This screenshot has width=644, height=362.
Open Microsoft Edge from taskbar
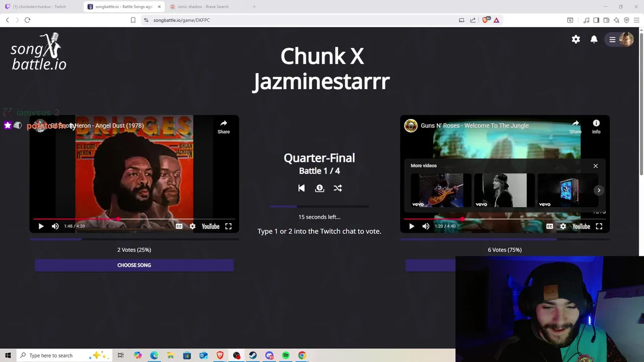(154, 355)
